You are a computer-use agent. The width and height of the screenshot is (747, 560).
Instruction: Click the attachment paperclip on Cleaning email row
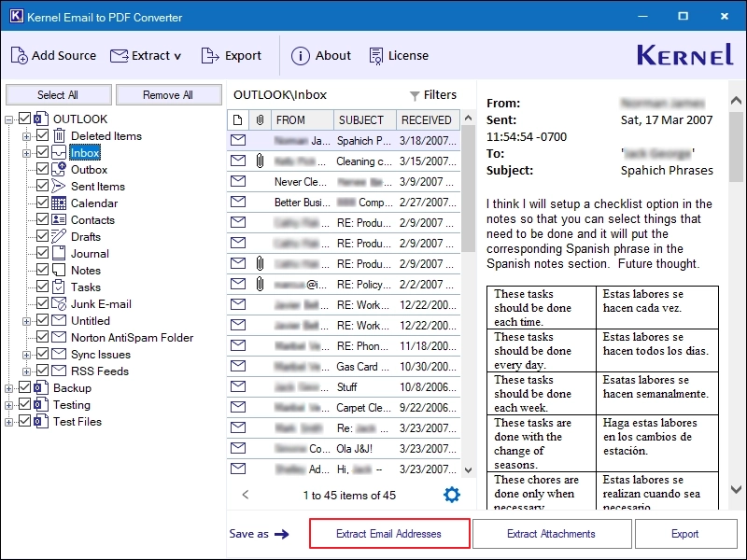pyautogui.click(x=260, y=161)
